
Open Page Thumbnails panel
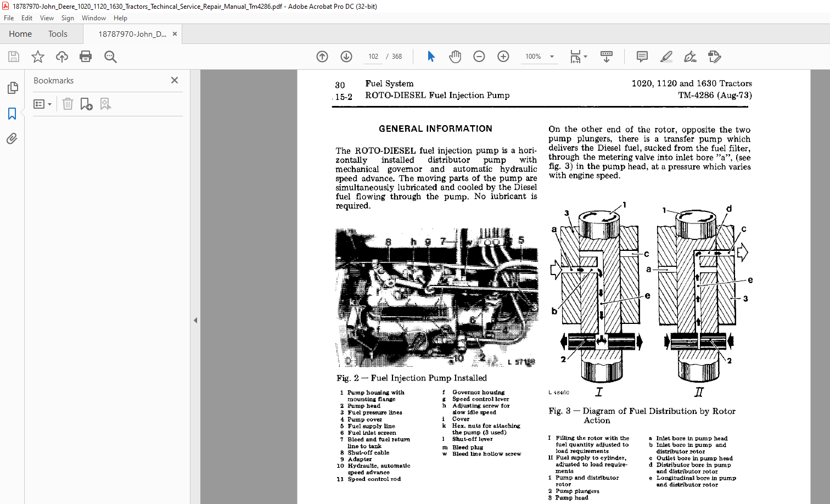[x=12, y=88]
